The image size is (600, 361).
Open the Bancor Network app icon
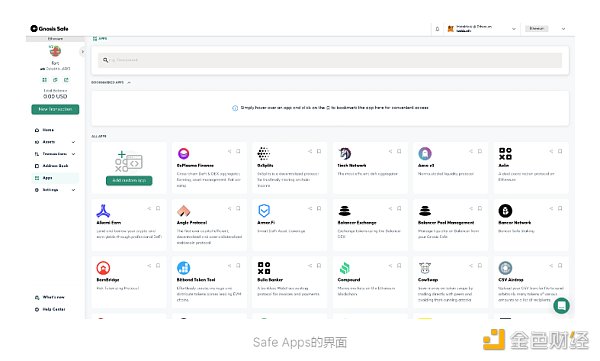(505, 211)
